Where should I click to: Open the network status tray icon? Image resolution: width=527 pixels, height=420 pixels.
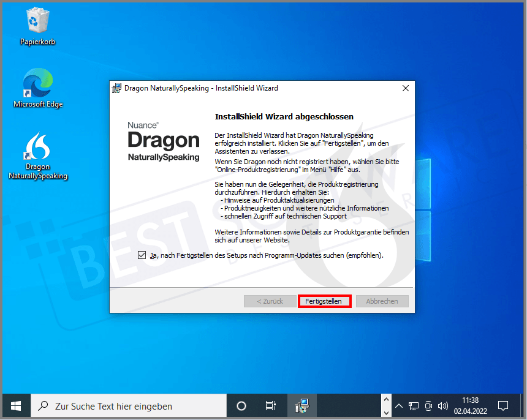[x=414, y=406]
